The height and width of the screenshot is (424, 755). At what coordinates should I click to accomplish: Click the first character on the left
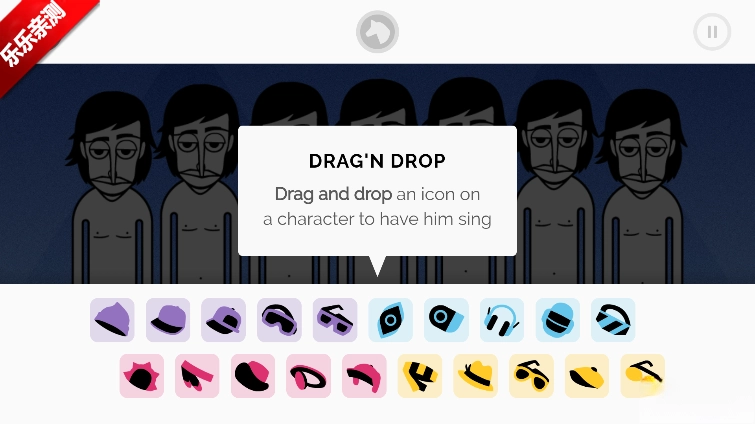112,188
